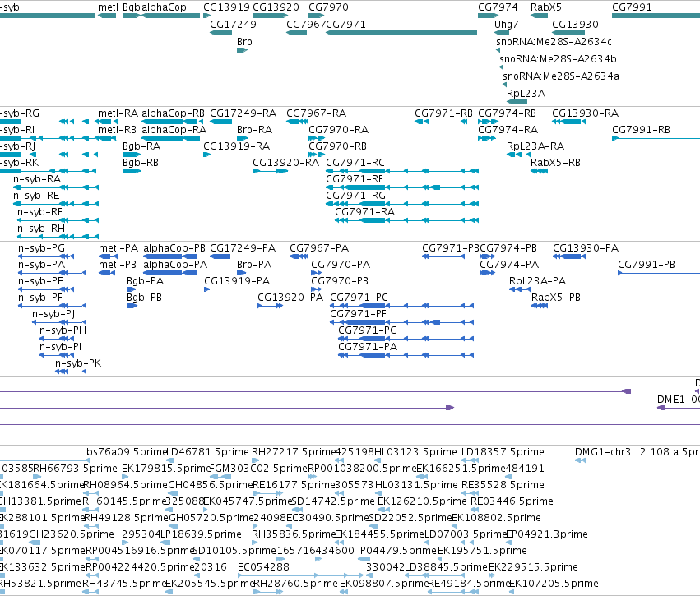
Task: Click the CG7971-RG transcript label
Action: 356,196
